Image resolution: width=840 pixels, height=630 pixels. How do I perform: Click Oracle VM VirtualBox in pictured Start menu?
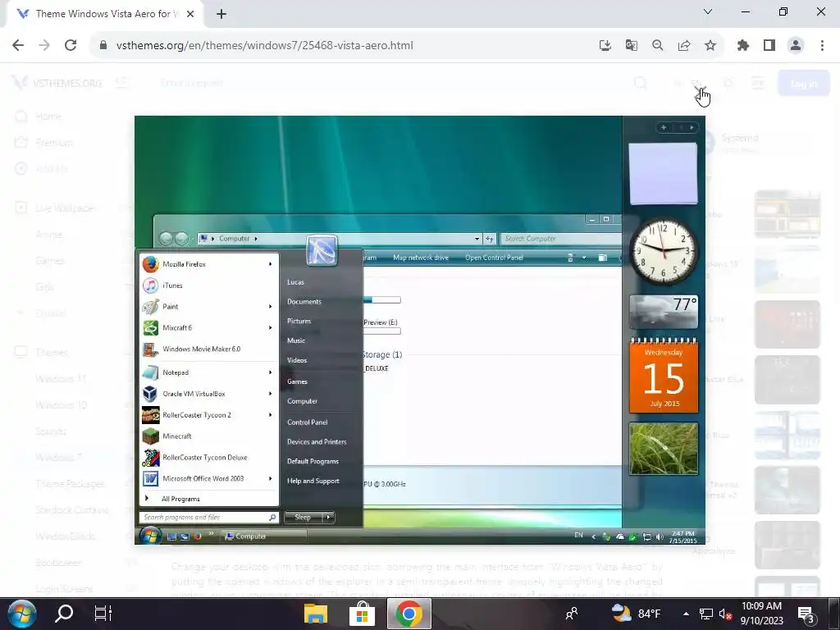[x=209, y=394]
